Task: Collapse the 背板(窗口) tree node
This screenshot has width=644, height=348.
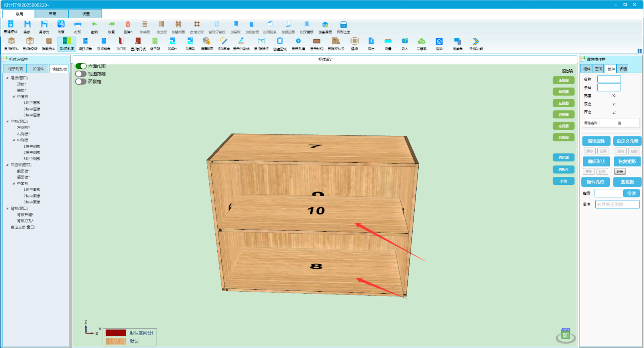Action: coord(7,209)
